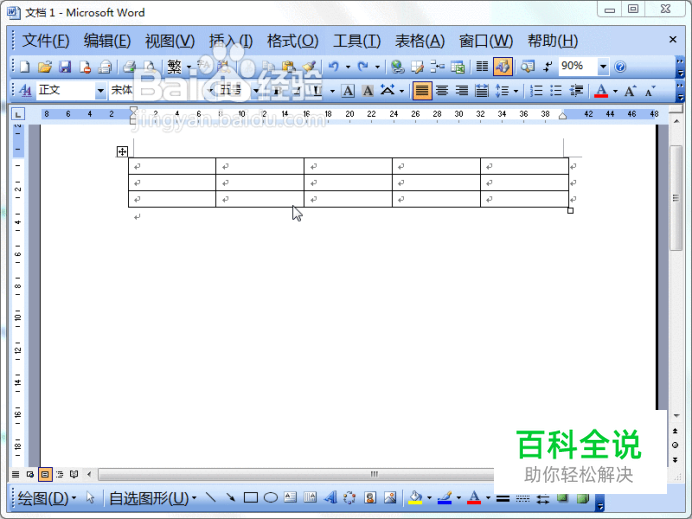The height and width of the screenshot is (519, 692).
Task: Select the Line drawing tool
Action: tap(211, 498)
